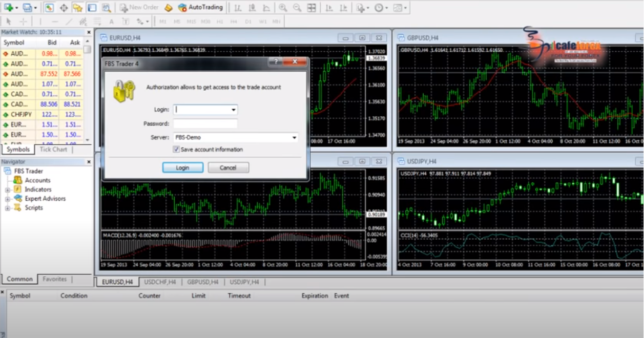This screenshot has width=644, height=338.
Task: Open the Periods dropdown arrow
Action: pyautogui.click(x=386, y=8)
